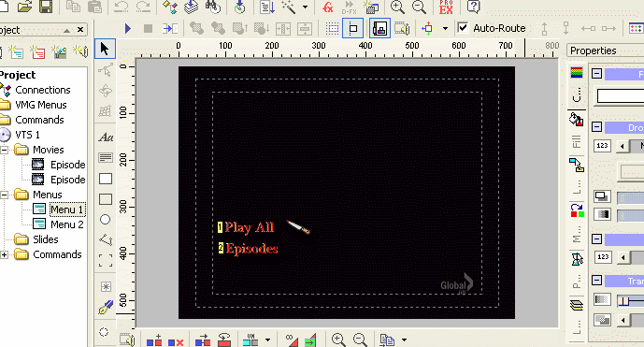Zoom in using top toolbar magnifier
The height and width of the screenshot is (347, 644).
click(397, 7)
